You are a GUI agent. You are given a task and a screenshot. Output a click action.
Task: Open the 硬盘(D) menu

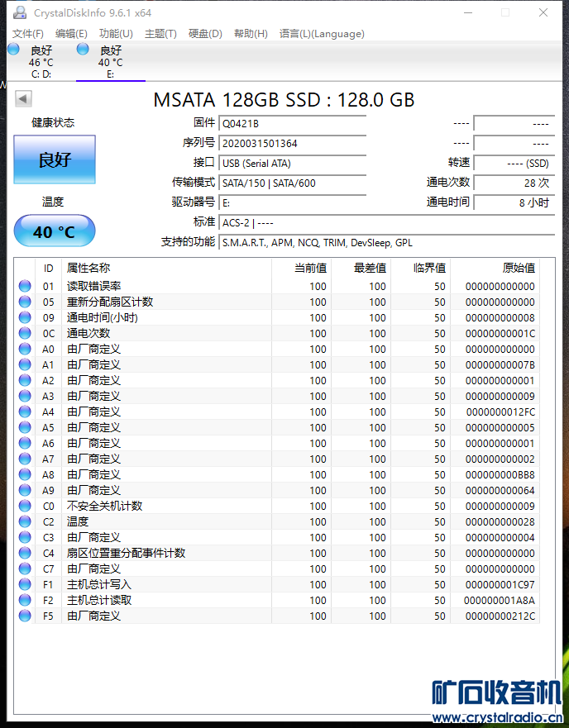click(205, 34)
